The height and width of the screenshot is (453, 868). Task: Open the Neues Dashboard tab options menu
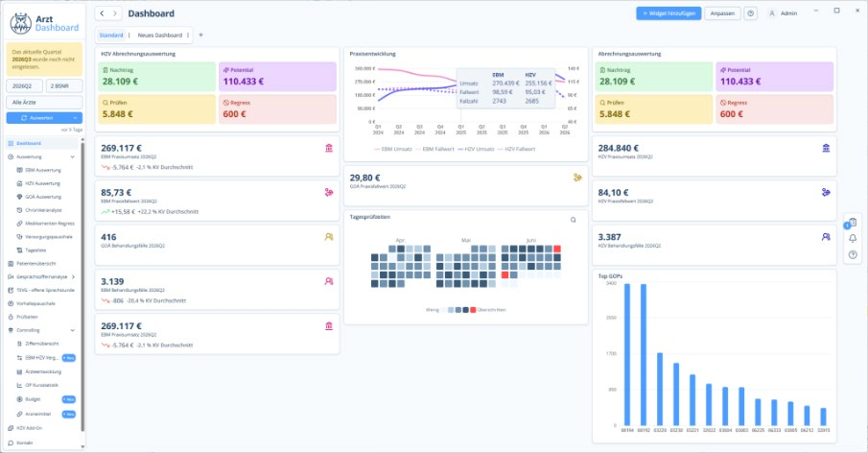click(188, 35)
